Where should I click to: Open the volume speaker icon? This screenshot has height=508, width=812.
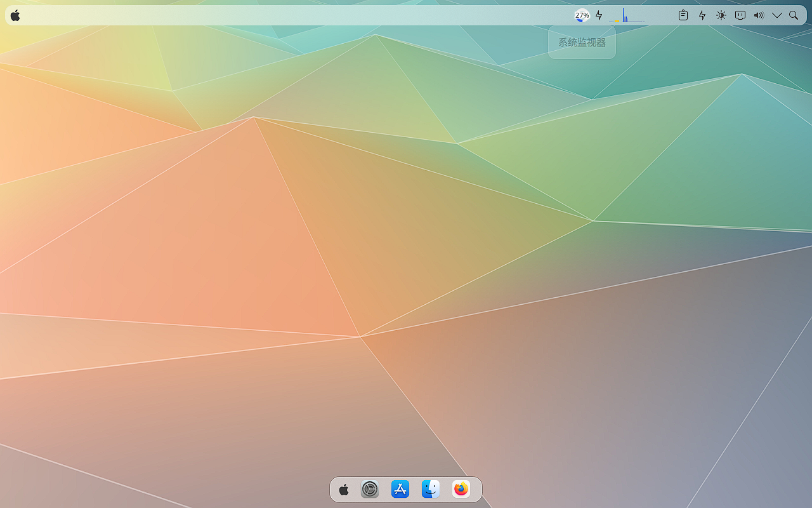click(x=759, y=15)
